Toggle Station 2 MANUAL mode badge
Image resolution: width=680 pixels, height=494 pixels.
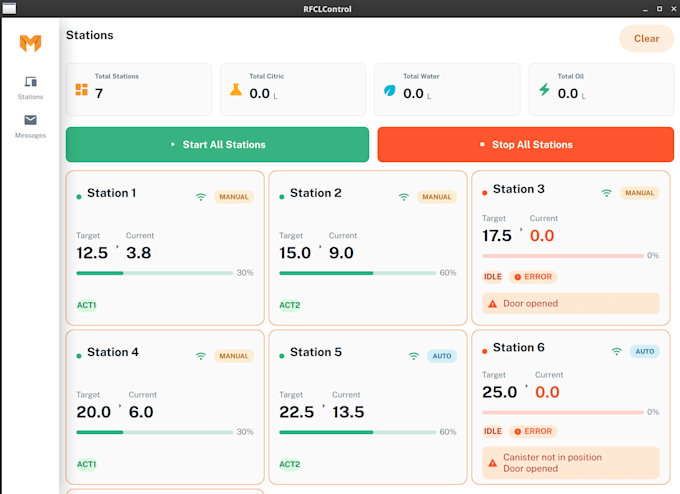click(x=437, y=197)
